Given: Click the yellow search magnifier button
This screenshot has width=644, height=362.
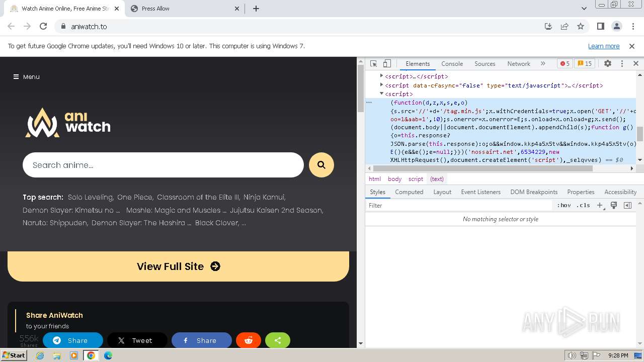Looking at the screenshot, I should point(321,165).
